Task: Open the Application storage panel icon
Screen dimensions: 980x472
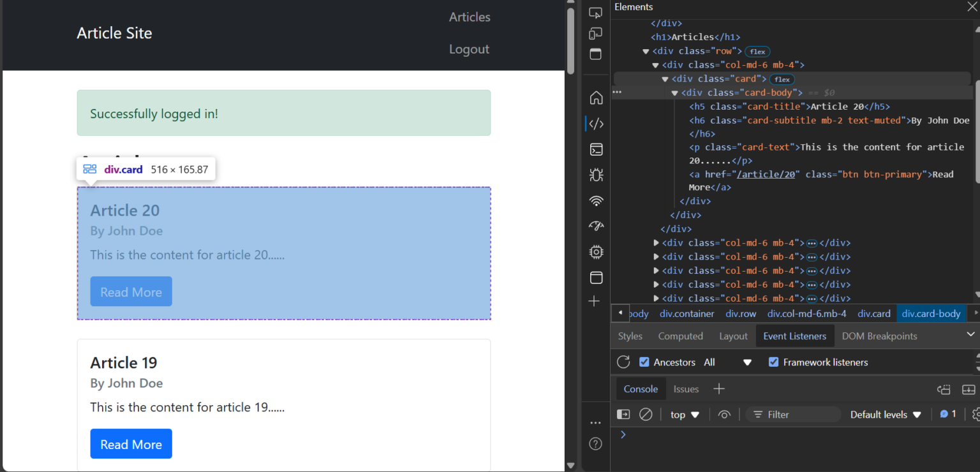Action: [595, 277]
